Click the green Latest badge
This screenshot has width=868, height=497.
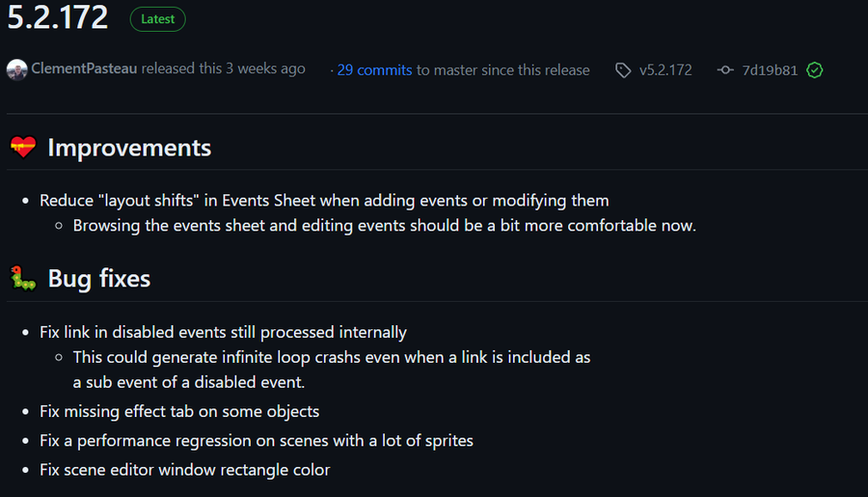[156, 18]
